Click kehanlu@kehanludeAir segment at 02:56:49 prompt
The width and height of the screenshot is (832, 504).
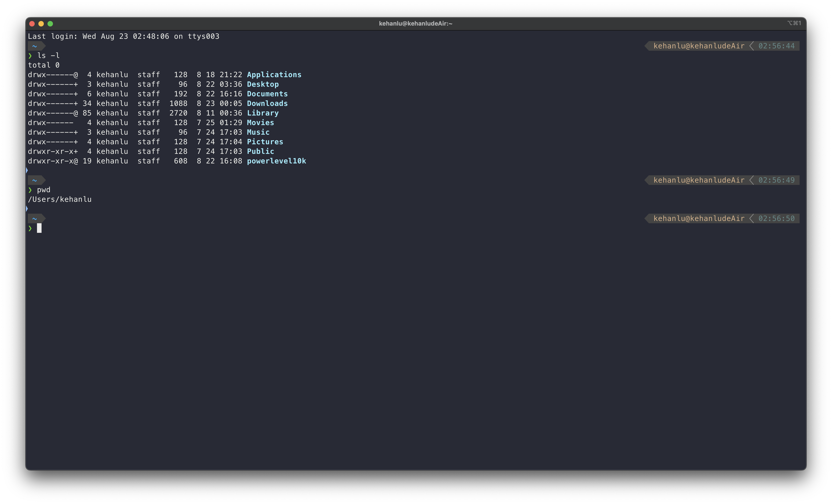click(699, 180)
